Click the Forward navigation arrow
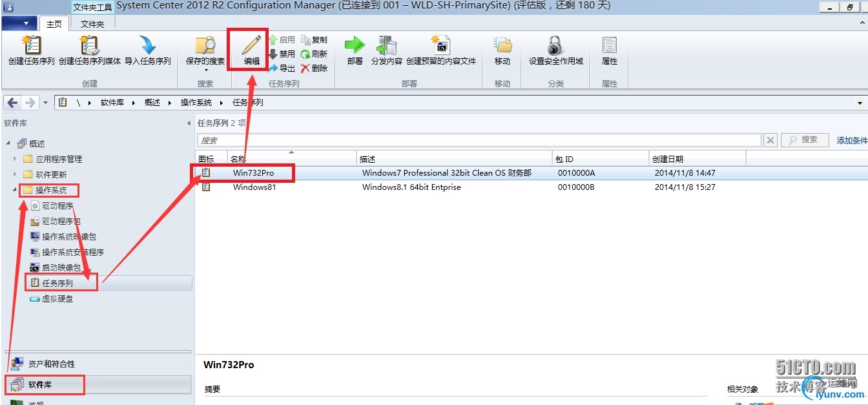 pos(30,103)
